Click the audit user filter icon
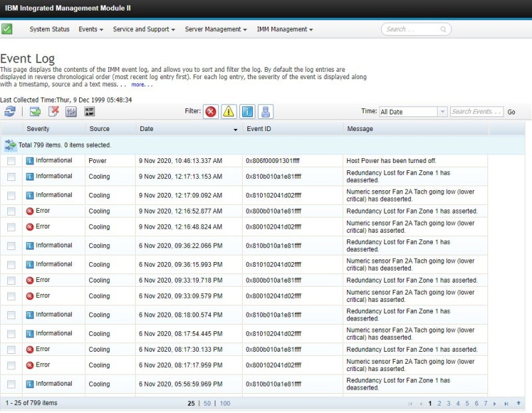The height and width of the screenshot is (413, 532). 266,112
